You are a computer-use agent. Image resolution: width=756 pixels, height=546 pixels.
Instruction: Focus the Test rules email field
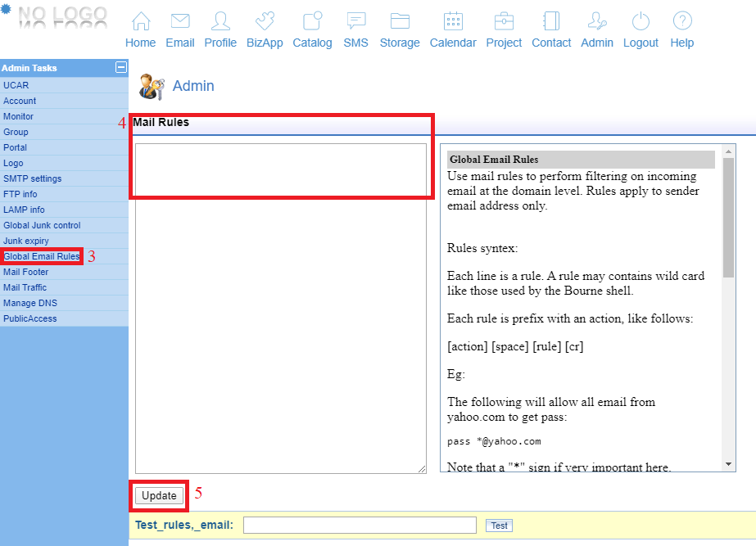coord(360,526)
